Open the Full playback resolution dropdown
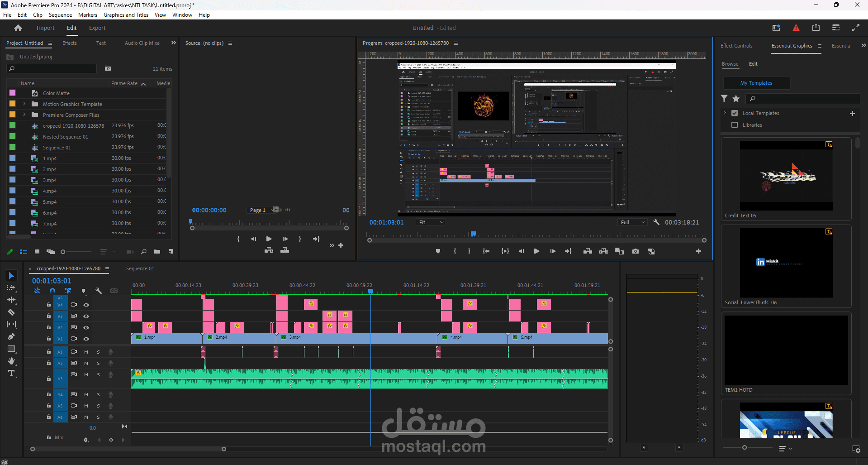Image resolution: width=868 pixels, height=465 pixels. (x=633, y=222)
